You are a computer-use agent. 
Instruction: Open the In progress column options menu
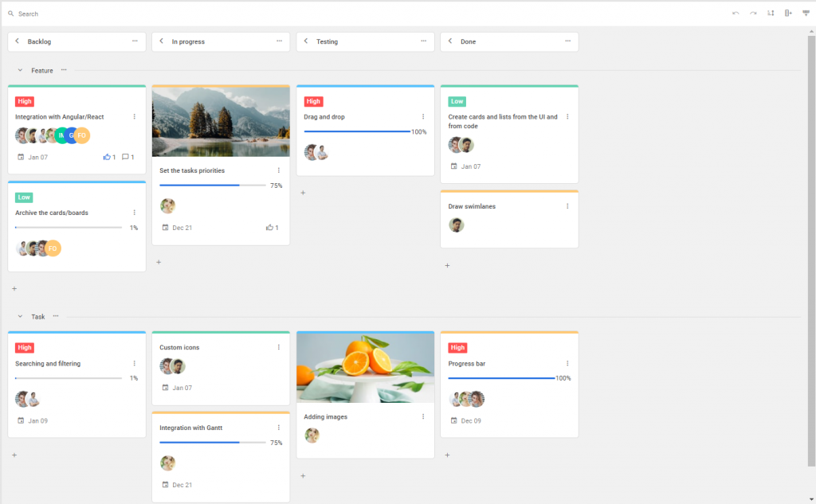tap(279, 41)
